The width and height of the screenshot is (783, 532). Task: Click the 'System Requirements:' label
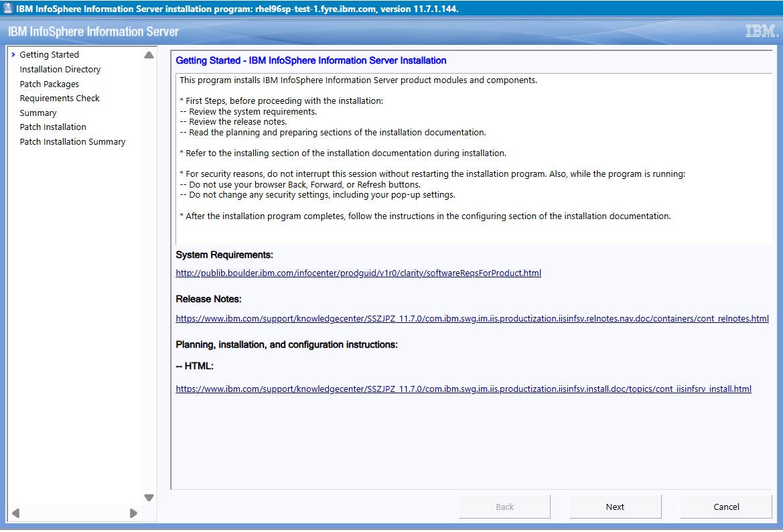coord(224,255)
